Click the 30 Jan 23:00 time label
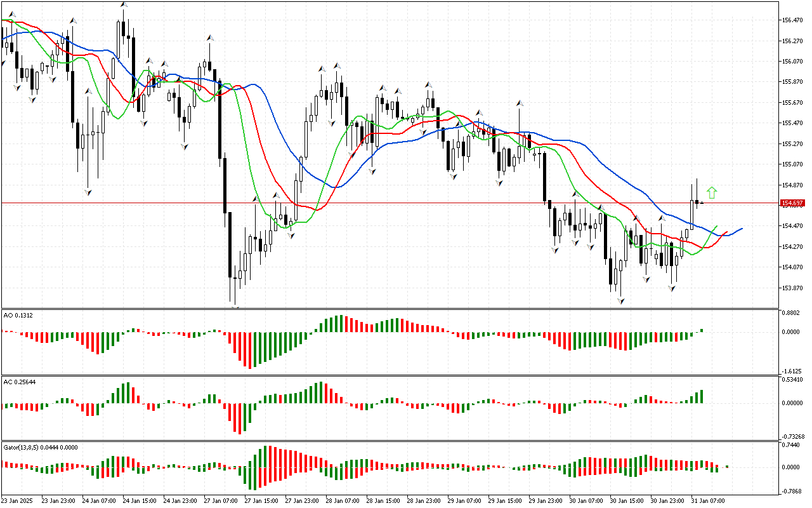The height and width of the screenshot is (508, 812). tap(668, 500)
